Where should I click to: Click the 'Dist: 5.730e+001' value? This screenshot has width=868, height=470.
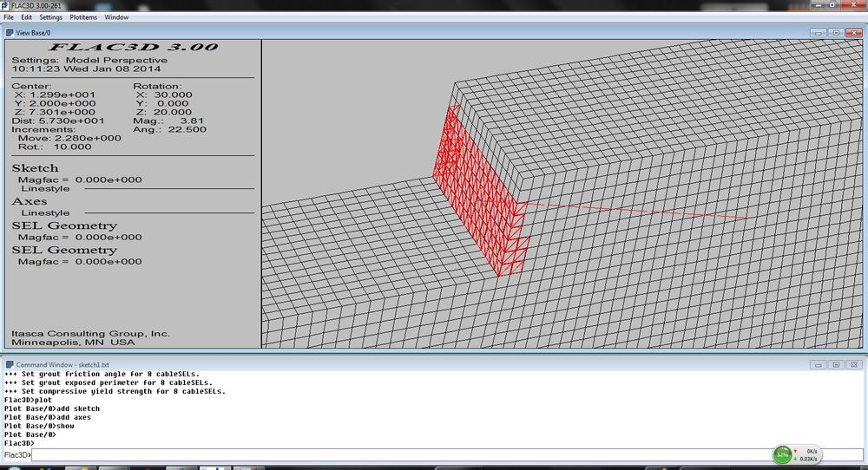point(57,121)
